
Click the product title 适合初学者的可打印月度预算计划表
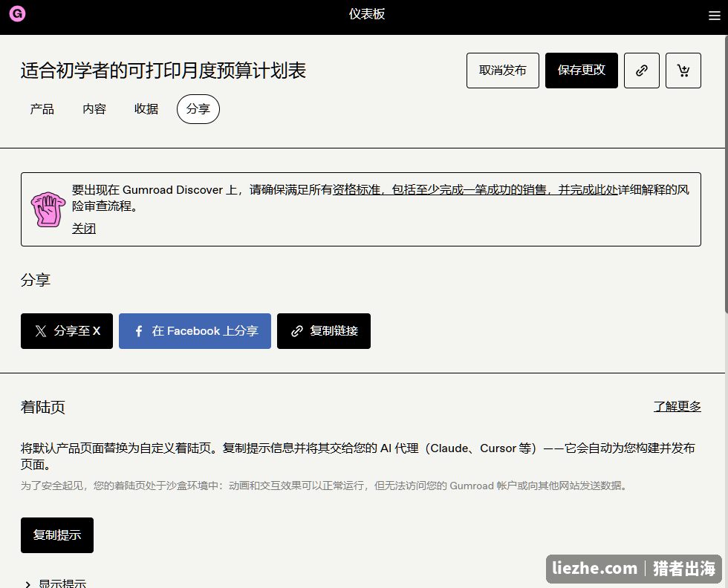coord(163,71)
